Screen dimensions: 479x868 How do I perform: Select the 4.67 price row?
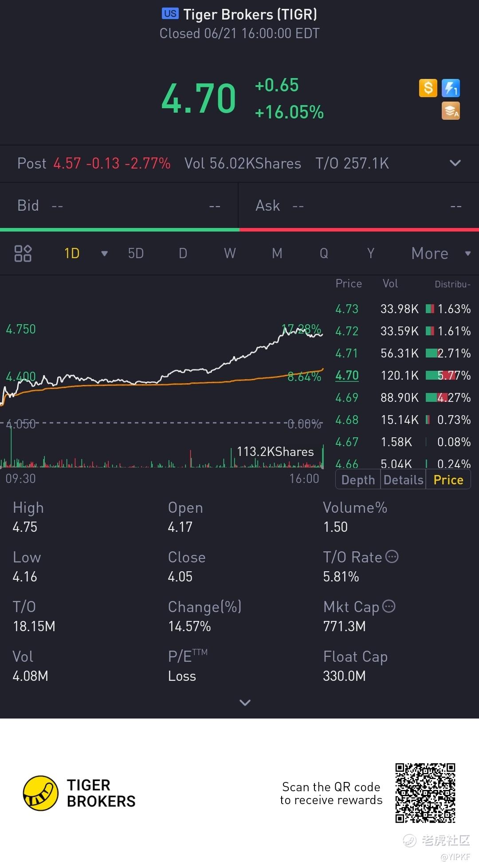coord(403,442)
